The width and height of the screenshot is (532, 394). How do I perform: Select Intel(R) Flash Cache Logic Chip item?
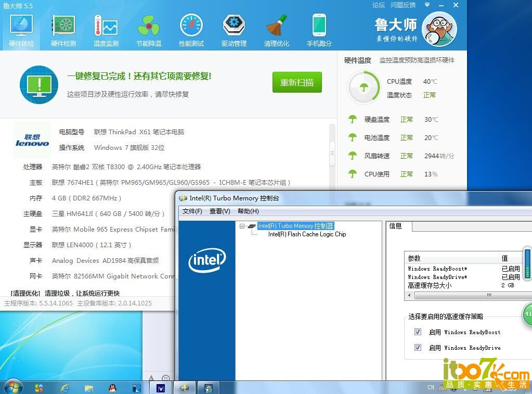coord(307,234)
